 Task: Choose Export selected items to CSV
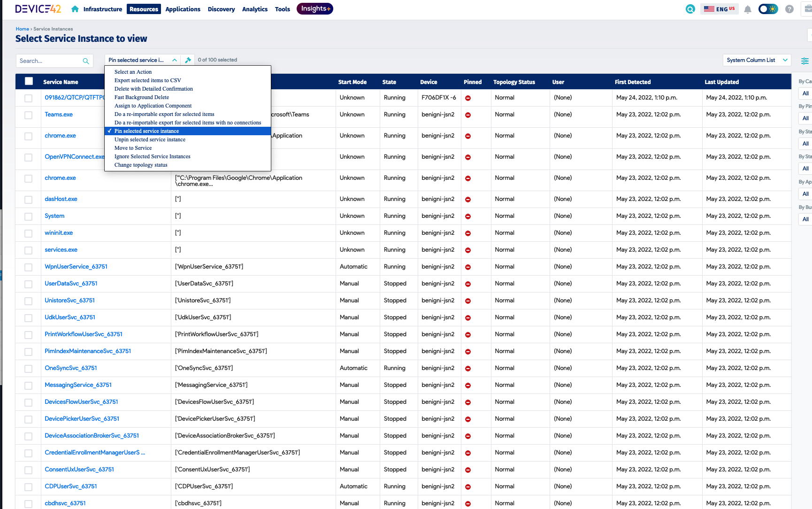tap(147, 80)
